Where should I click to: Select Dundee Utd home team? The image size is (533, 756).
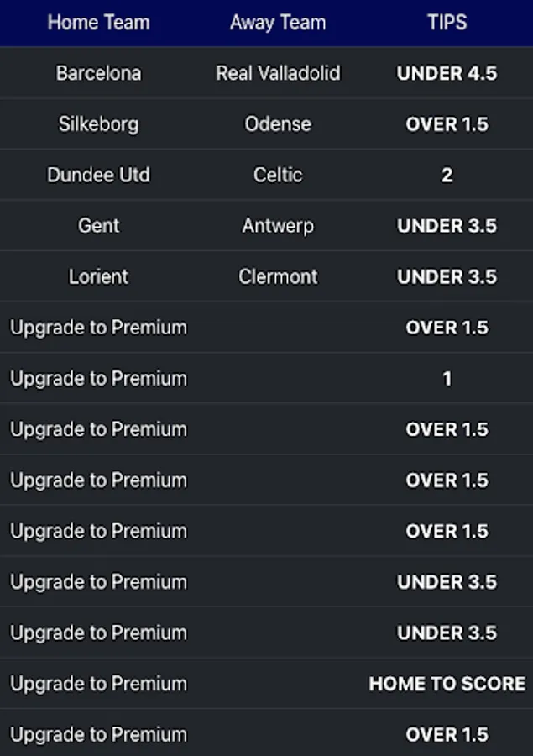click(x=98, y=175)
